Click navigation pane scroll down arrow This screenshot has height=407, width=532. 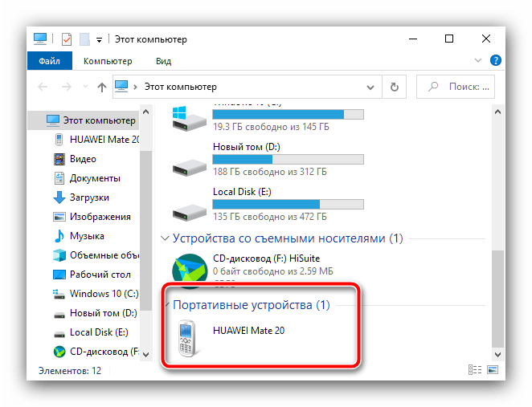pos(146,355)
